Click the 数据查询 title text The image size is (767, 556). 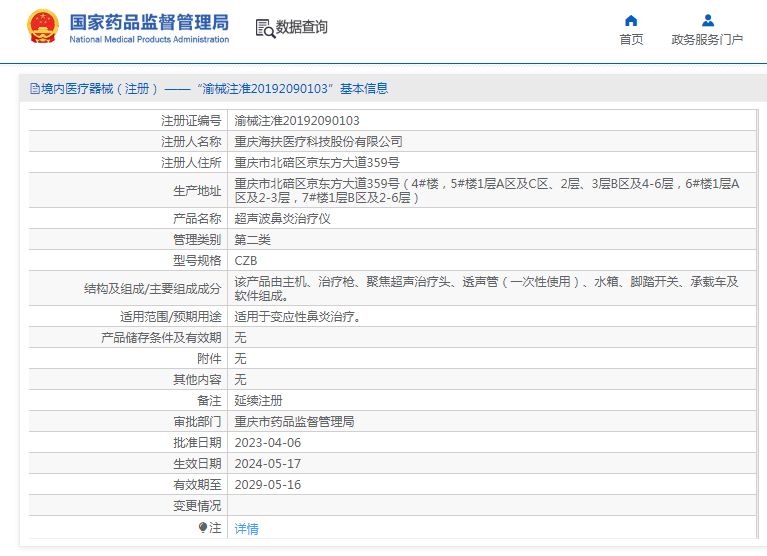click(x=301, y=27)
